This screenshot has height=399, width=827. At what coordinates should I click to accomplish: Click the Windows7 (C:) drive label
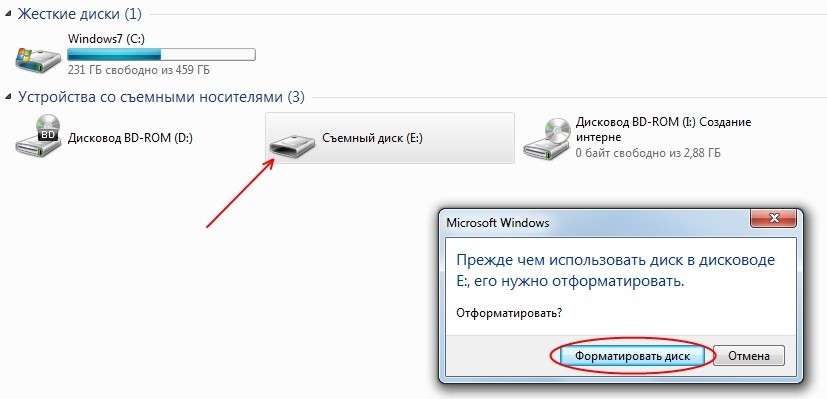click(107, 39)
